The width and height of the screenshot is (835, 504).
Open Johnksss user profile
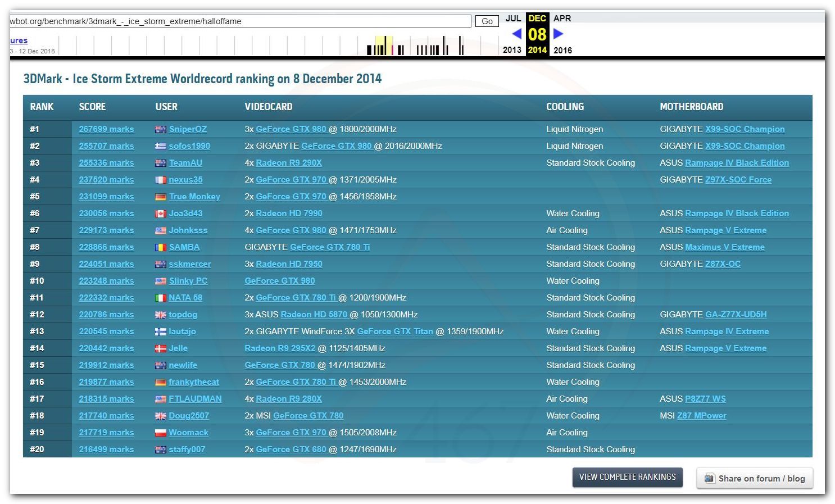click(x=188, y=230)
